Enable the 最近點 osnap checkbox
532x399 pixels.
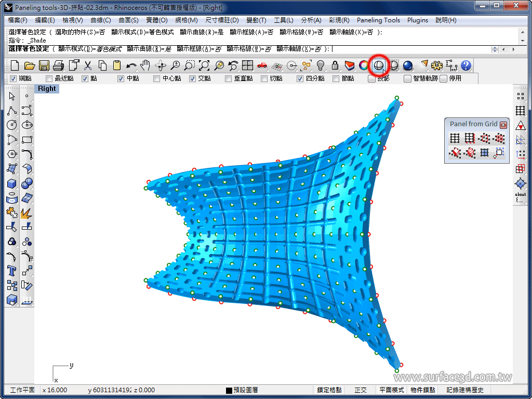(x=49, y=79)
